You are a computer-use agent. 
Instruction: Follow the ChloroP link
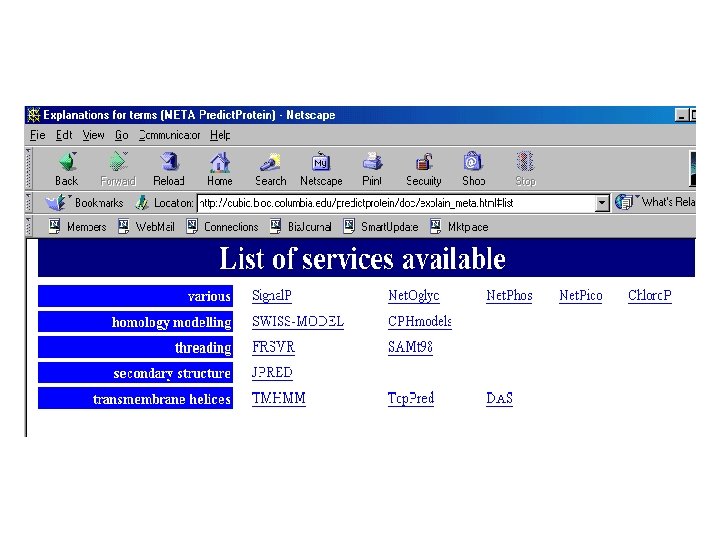click(650, 295)
